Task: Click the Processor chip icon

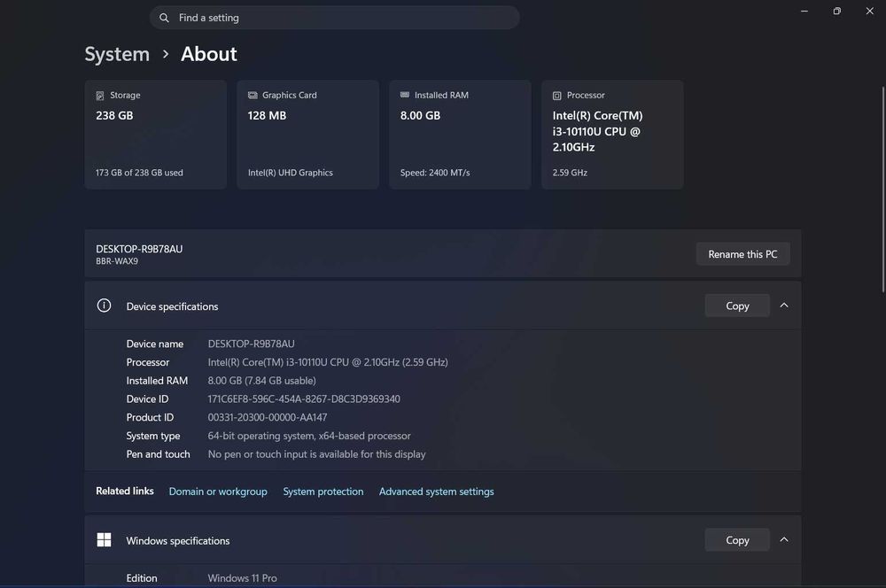Action: [557, 96]
